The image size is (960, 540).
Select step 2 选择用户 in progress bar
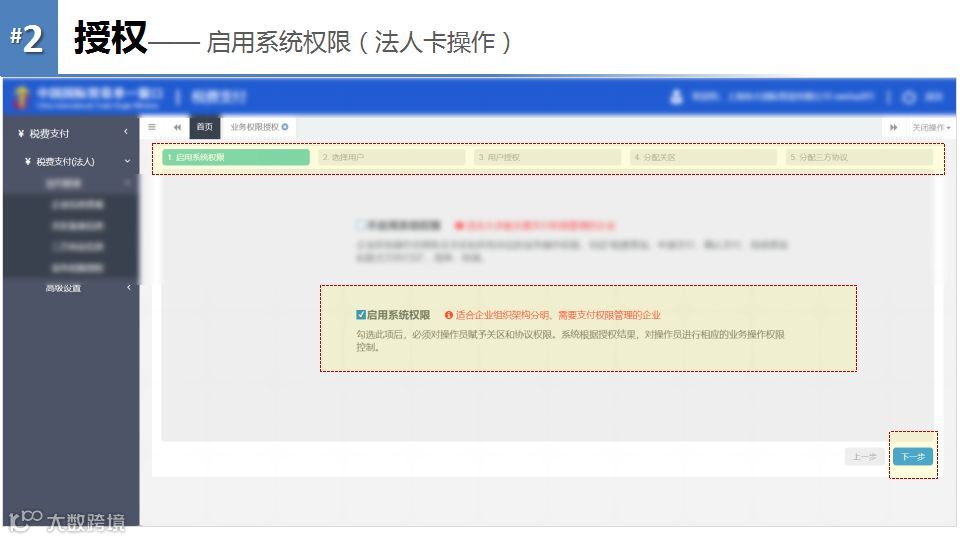coord(392,157)
